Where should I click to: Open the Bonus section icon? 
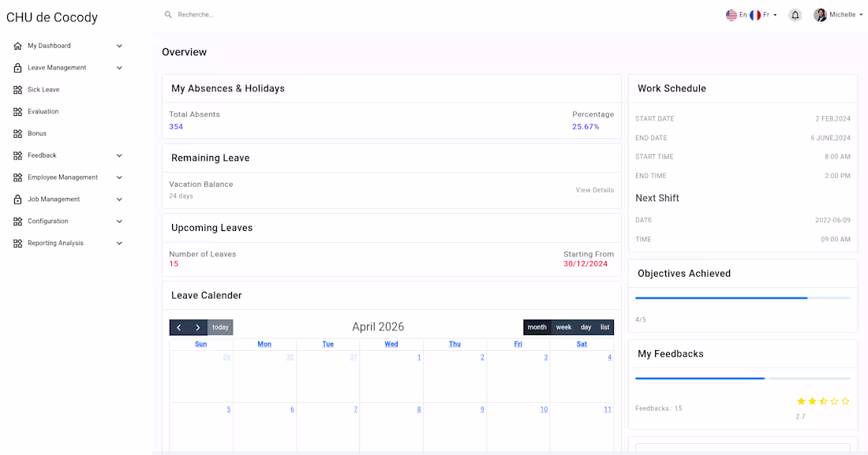[x=17, y=133]
